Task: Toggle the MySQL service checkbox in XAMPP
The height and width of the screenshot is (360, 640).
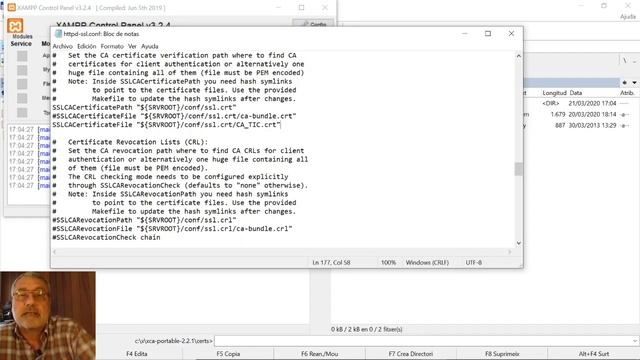Action: (x=22, y=70)
